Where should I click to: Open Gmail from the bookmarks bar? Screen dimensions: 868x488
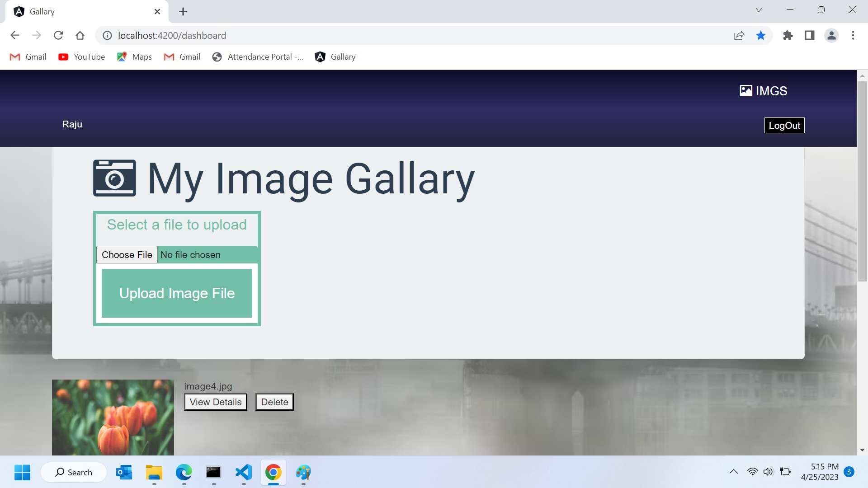tap(28, 56)
